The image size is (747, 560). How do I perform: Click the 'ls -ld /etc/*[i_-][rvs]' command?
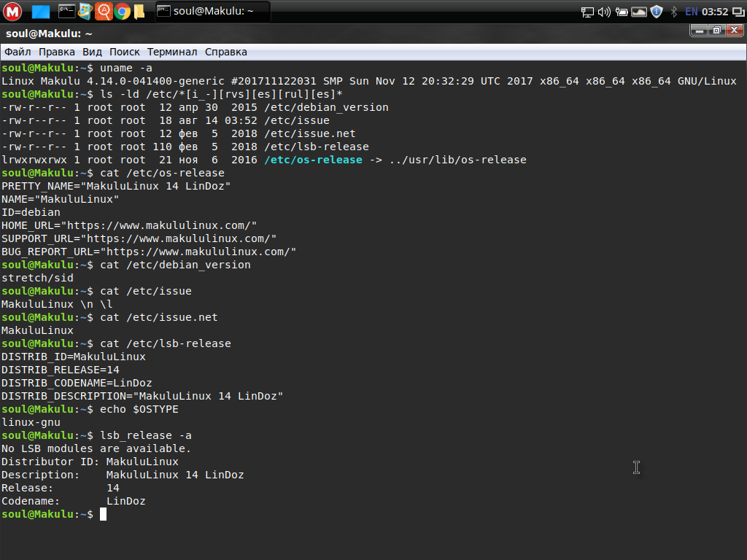[x=221, y=94]
